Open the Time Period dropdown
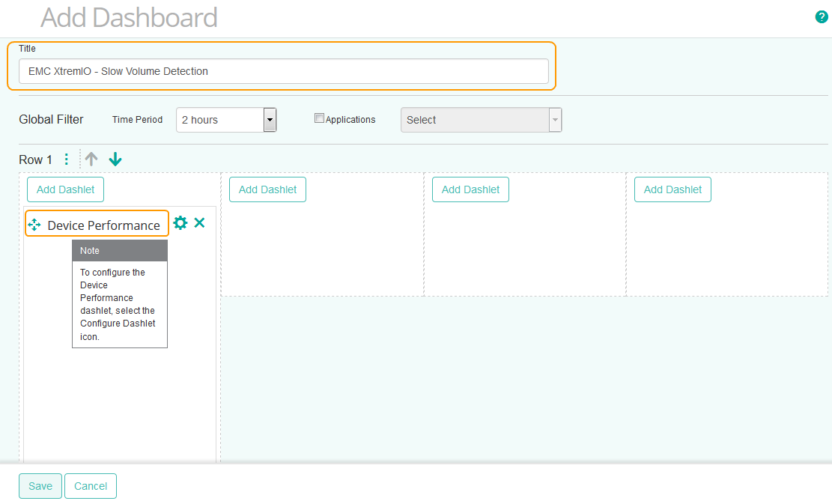 pyautogui.click(x=221, y=120)
